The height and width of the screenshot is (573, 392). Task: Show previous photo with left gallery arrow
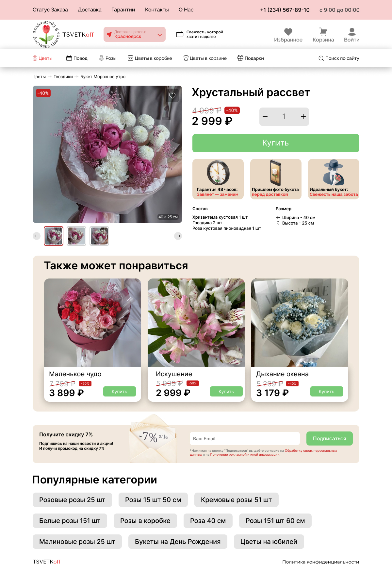click(x=37, y=236)
